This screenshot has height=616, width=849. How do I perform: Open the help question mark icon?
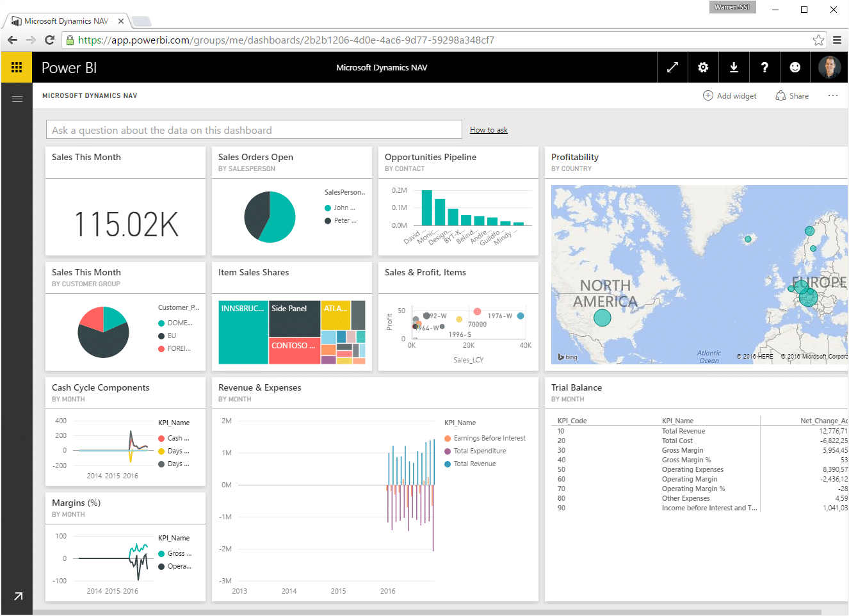764,67
